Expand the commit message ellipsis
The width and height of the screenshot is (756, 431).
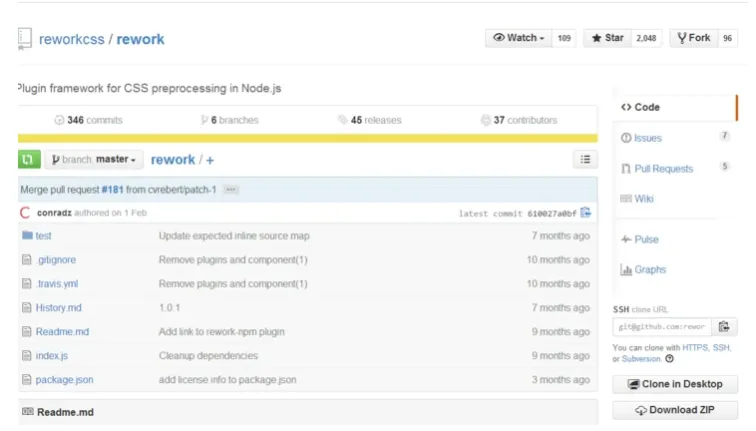click(x=230, y=189)
